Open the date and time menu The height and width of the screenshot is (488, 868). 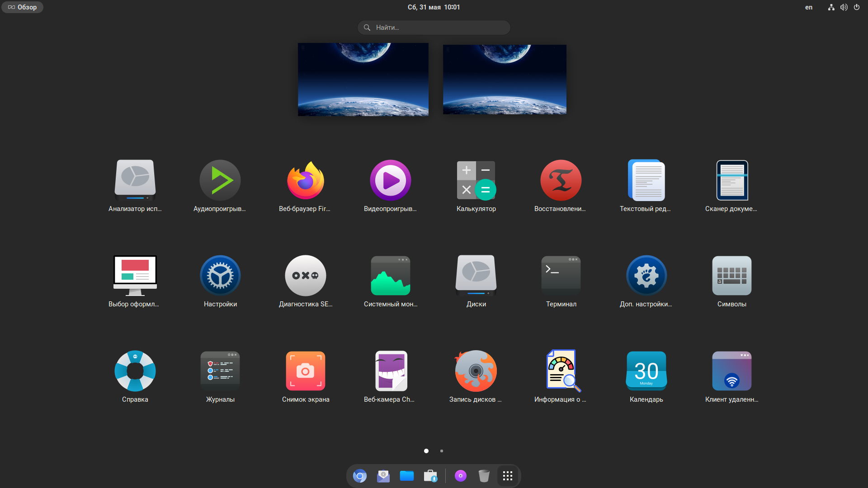(434, 7)
